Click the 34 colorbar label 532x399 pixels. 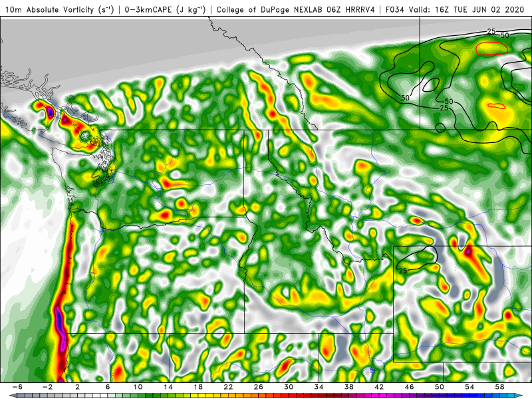tap(319, 387)
